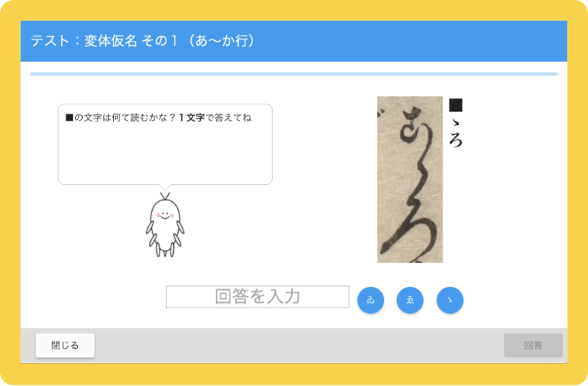Image resolution: width=588 pixels, height=386 pixels.
Task: Click the light blue progress bar
Action: tap(293, 74)
